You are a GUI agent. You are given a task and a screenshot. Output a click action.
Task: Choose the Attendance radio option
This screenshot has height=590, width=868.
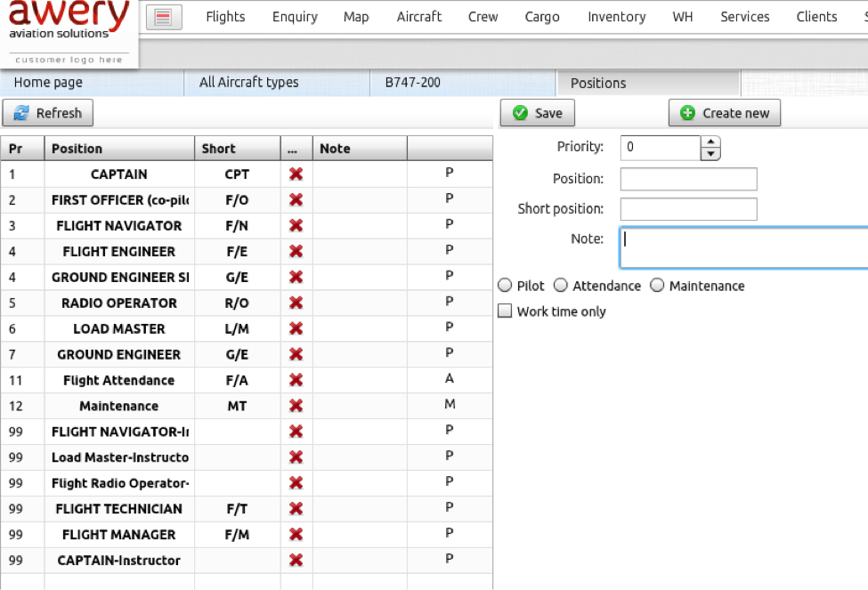tap(561, 286)
